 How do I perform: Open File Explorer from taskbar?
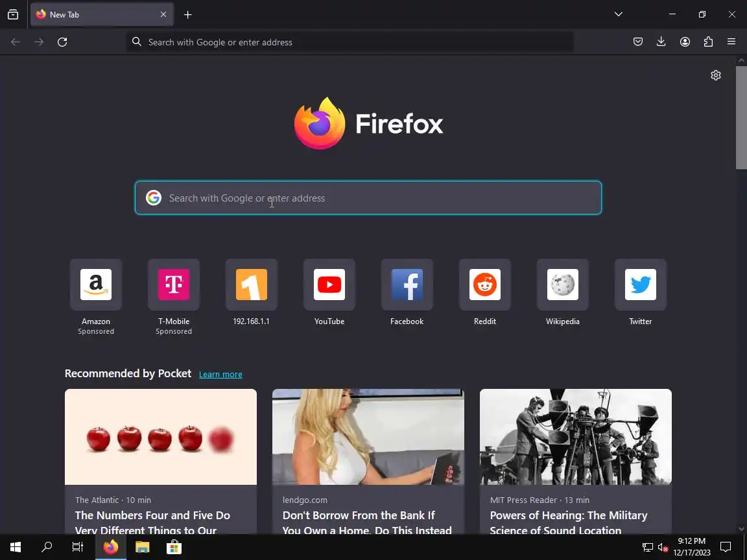pyautogui.click(x=143, y=547)
